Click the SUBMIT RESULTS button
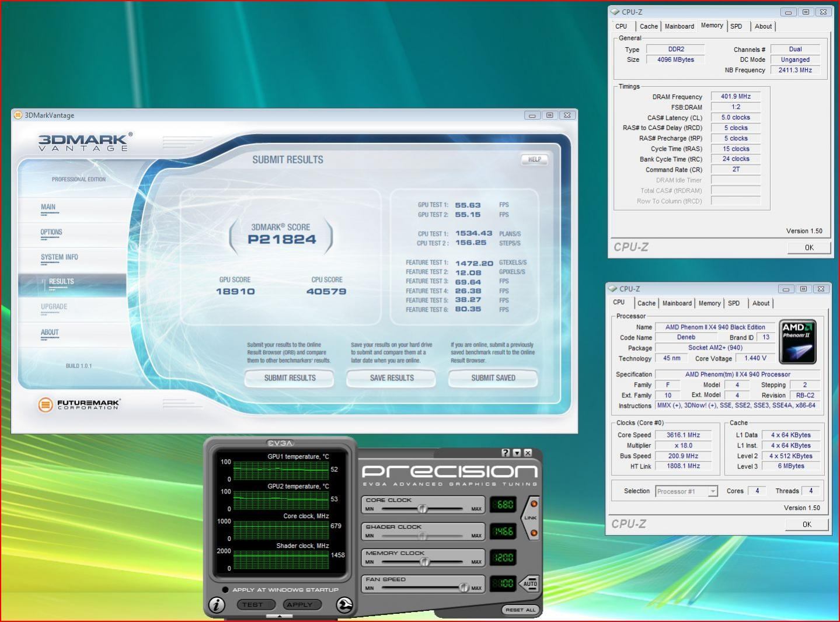Screen dimensions: 840x622 pyautogui.click(x=290, y=378)
